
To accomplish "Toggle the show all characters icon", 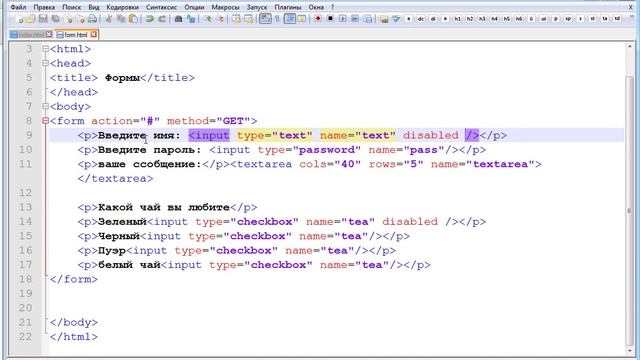I will [278, 19].
